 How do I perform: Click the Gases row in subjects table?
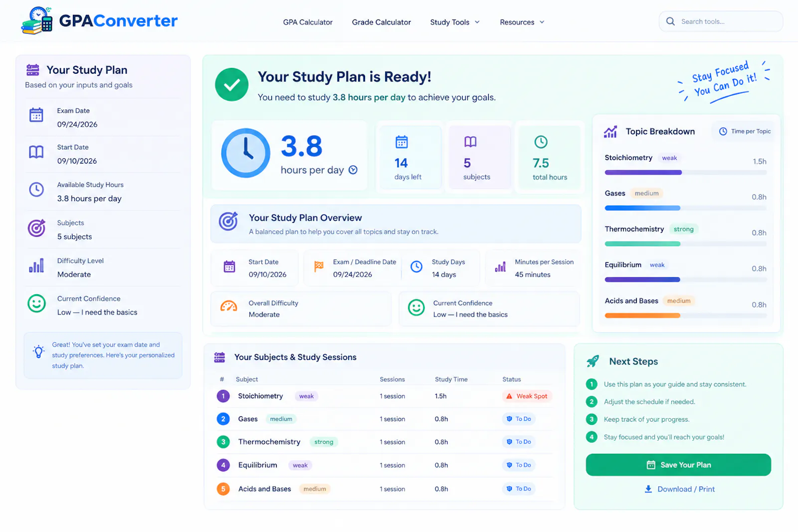384,419
